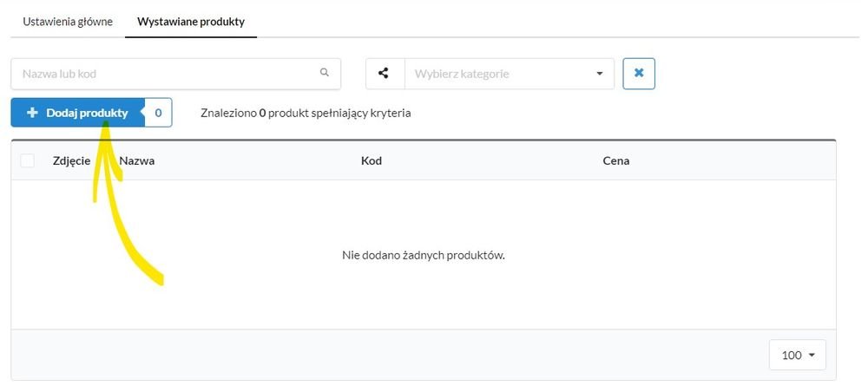This screenshot has width=868, height=392.
Task: Clear filters with the blue X button
Action: tap(639, 74)
